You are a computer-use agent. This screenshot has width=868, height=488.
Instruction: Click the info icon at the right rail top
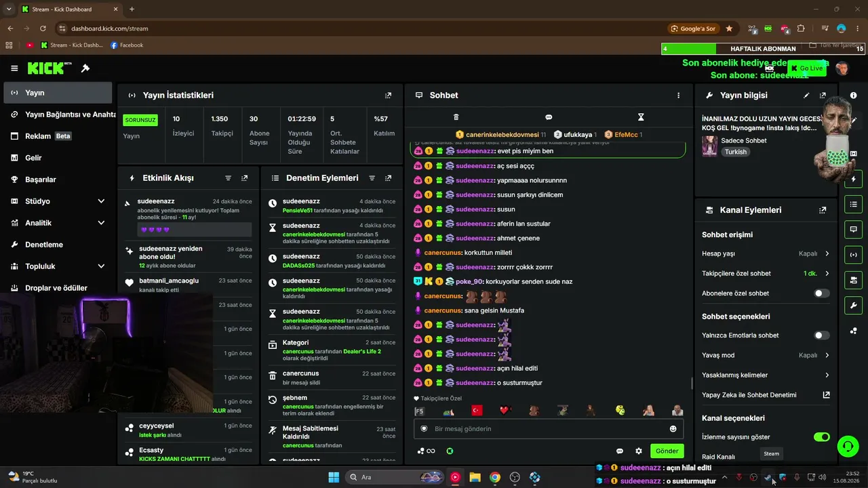tap(854, 96)
